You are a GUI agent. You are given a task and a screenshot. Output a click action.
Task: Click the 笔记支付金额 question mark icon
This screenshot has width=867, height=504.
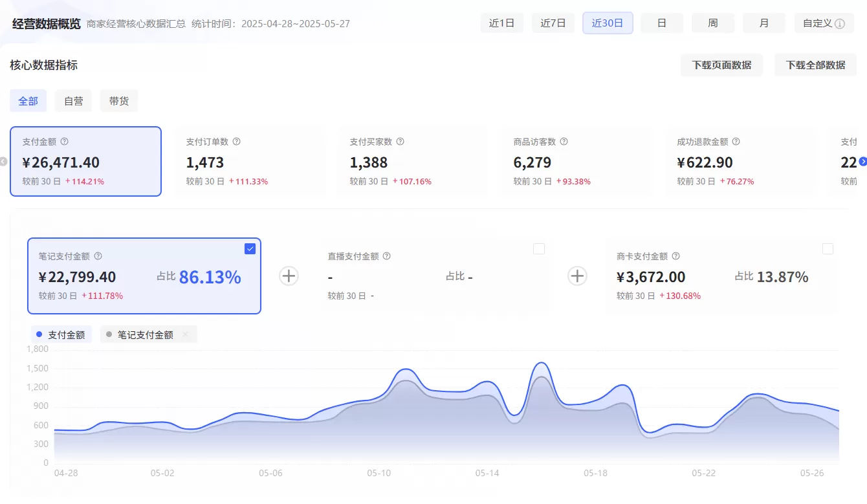(x=98, y=256)
